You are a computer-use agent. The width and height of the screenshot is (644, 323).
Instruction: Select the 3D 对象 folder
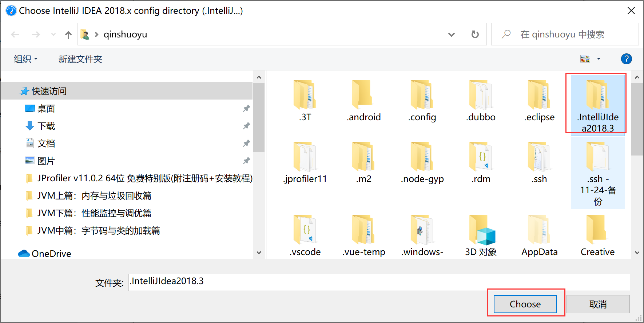pos(481,235)
